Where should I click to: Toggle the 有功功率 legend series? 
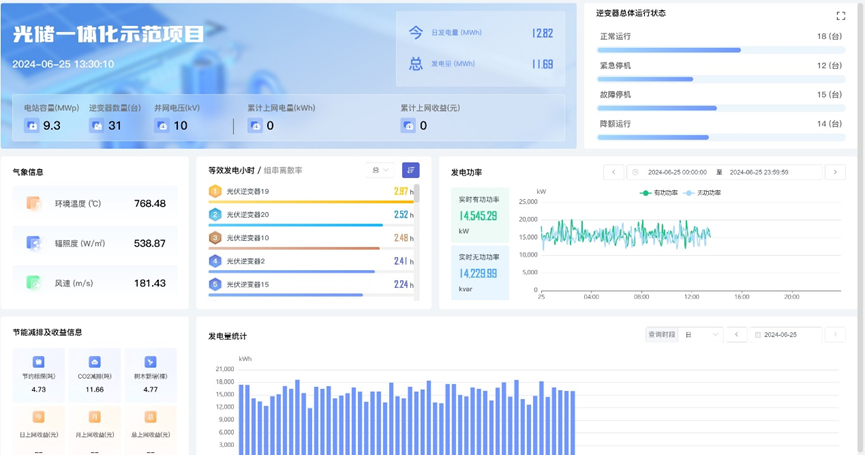point(659,193)
